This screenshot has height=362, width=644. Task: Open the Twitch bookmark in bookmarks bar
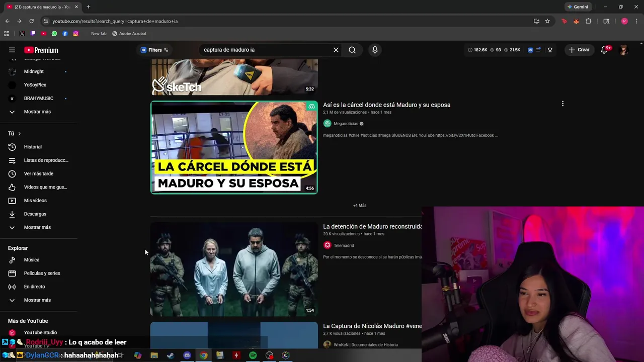click(33, 34)
